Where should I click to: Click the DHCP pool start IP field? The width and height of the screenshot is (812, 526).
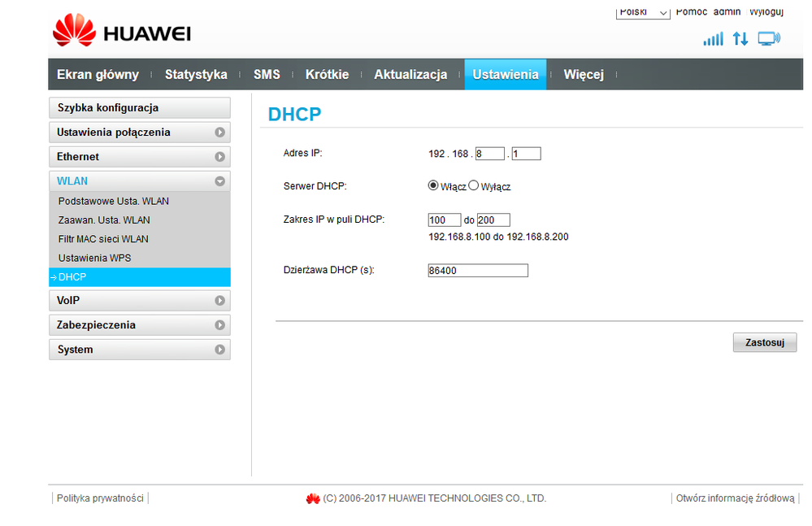tap(444, 220)
